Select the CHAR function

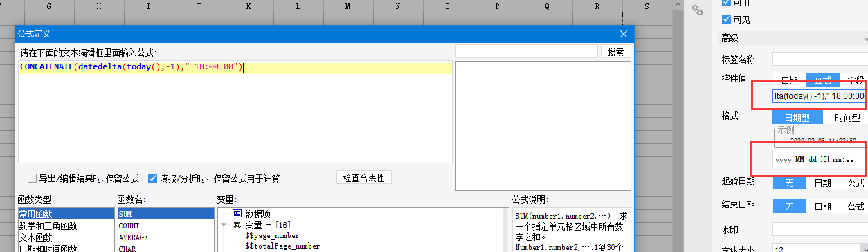point(165,248)
